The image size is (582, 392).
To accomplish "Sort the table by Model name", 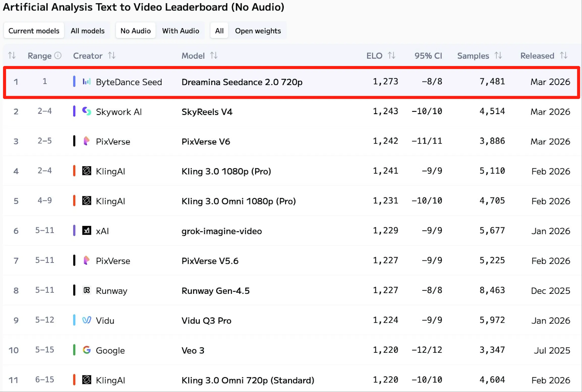I will click(214, 55).
